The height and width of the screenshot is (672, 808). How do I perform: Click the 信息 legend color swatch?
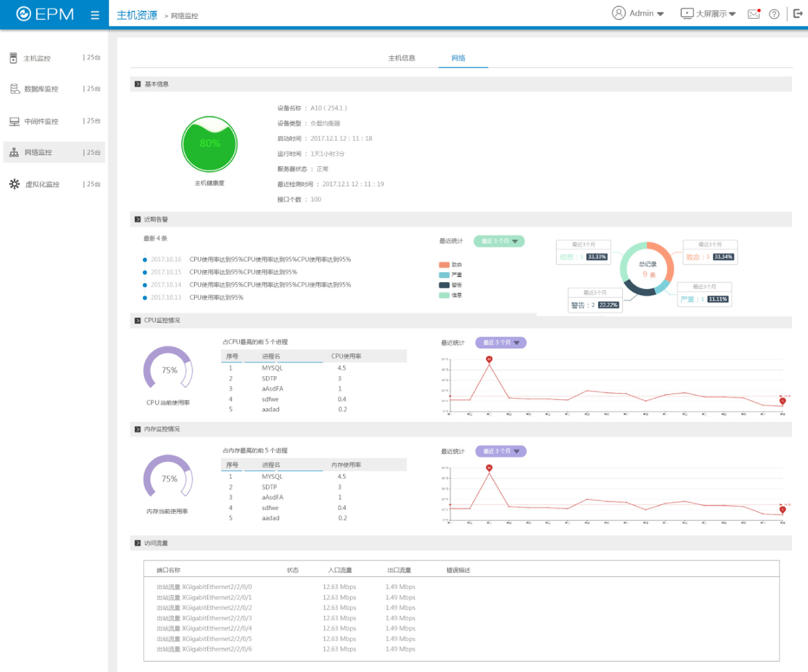[x=444, y=295]
